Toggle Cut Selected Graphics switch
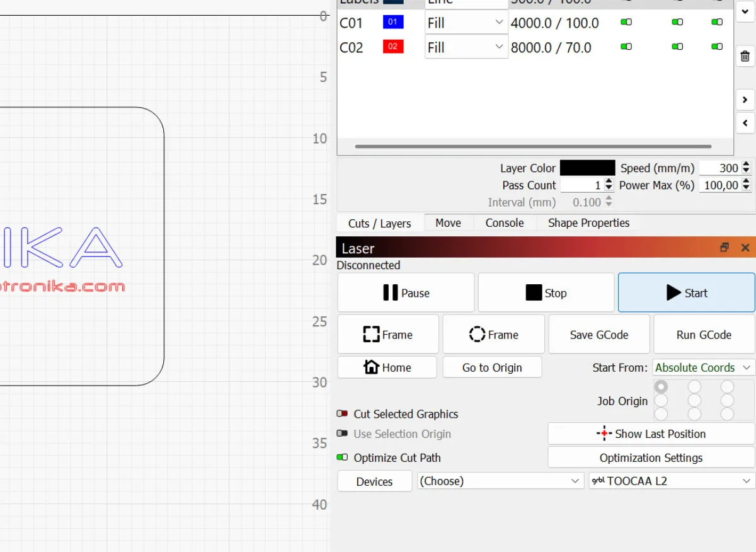Screen dimensions: 756x552 343,414
